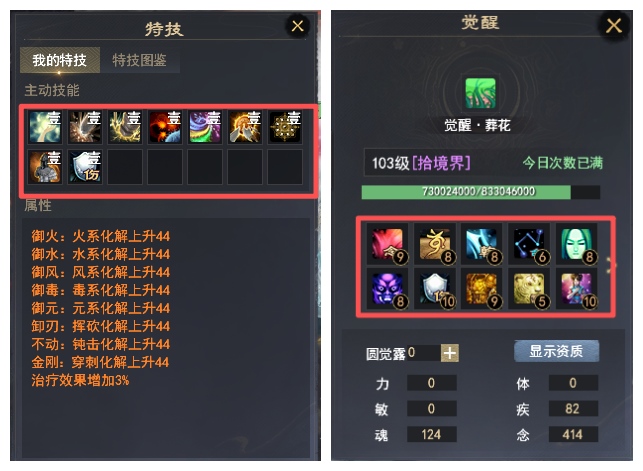Select the golden compass wheel skill icon
643x471 pixels.
point(285,127)
